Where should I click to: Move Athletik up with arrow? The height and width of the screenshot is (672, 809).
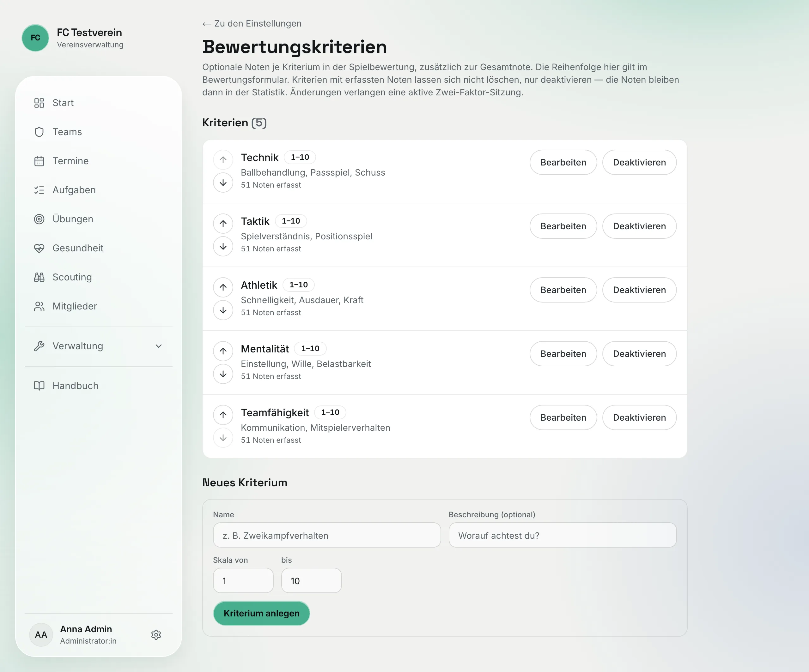click(223, 287)
